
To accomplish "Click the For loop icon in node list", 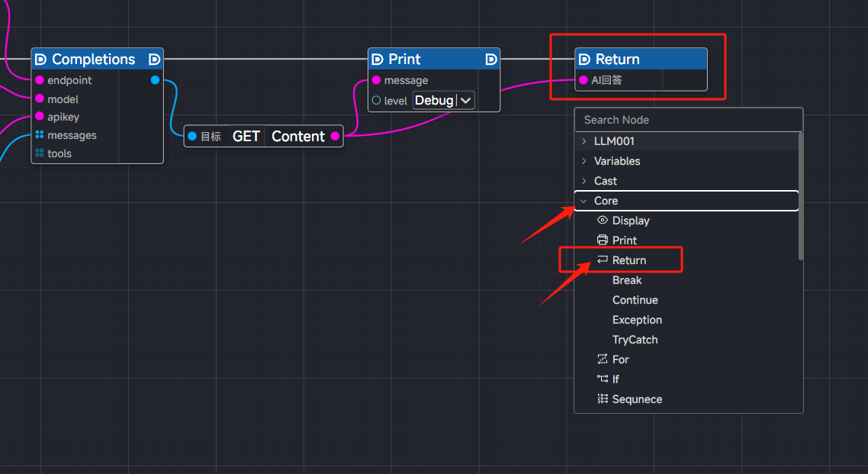I will 603,360.
